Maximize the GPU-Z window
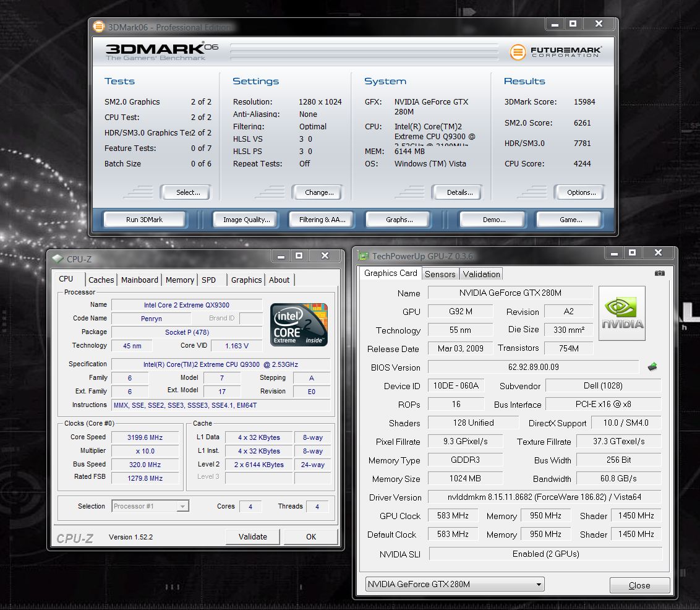 (x=633, y=253)
